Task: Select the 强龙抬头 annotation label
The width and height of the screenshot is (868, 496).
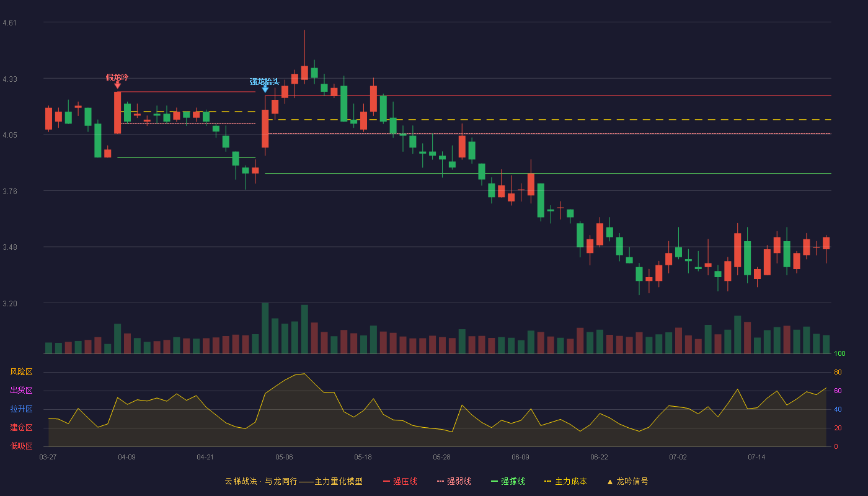Action: pyautogui.click(x=265, y=82)
